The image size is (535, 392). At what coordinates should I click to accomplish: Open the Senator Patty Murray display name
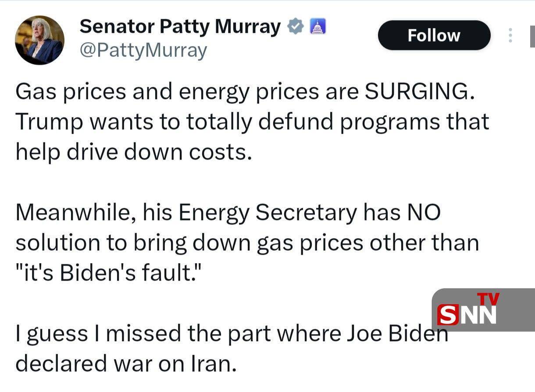pyautogui.click(x=180, y=27)
